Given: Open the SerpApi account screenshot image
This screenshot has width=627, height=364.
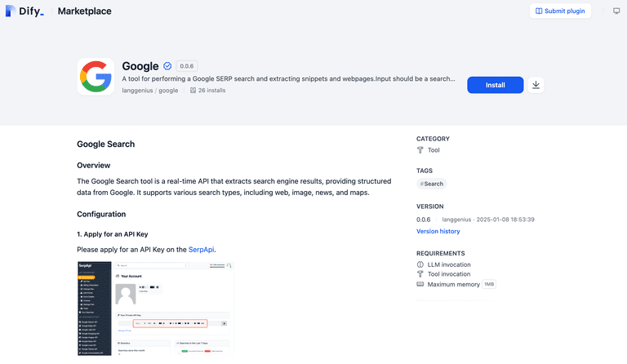Looking at the screenshot, I should [155, 309].
